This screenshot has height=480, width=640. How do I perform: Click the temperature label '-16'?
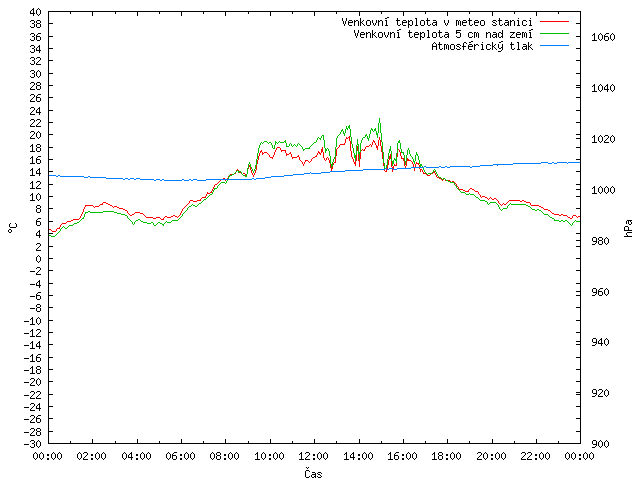click(33, 358)
